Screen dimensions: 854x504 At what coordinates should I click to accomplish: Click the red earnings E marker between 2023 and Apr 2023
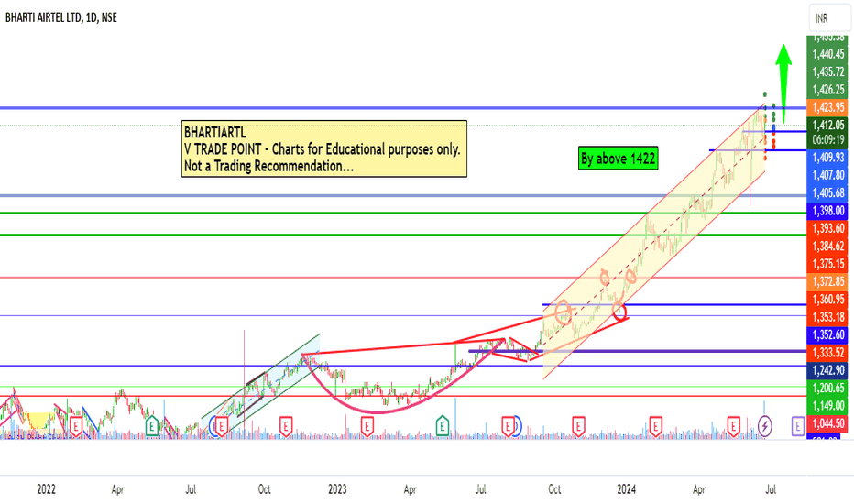tap(367, 425)
